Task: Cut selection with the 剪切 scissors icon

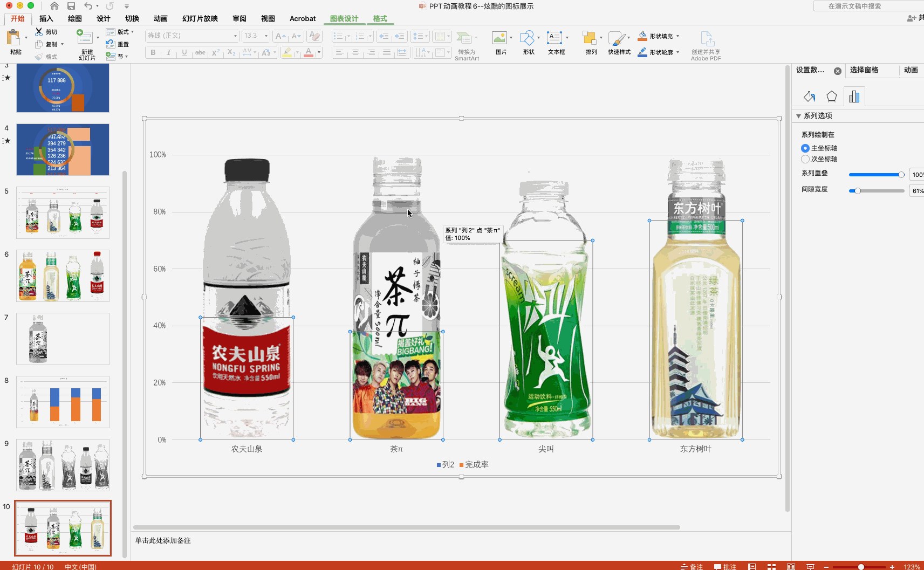Action: click(39, 32)
